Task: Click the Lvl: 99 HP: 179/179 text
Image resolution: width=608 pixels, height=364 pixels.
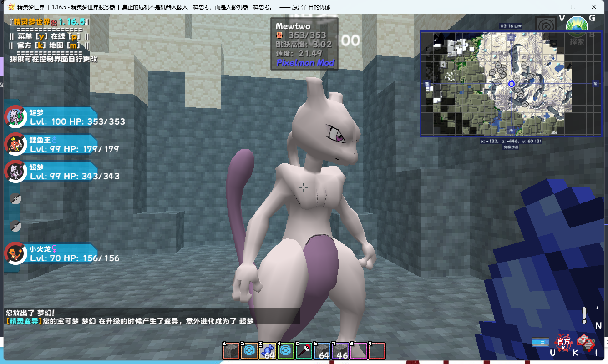Action: pyautogui.click(x=75, y=149)
